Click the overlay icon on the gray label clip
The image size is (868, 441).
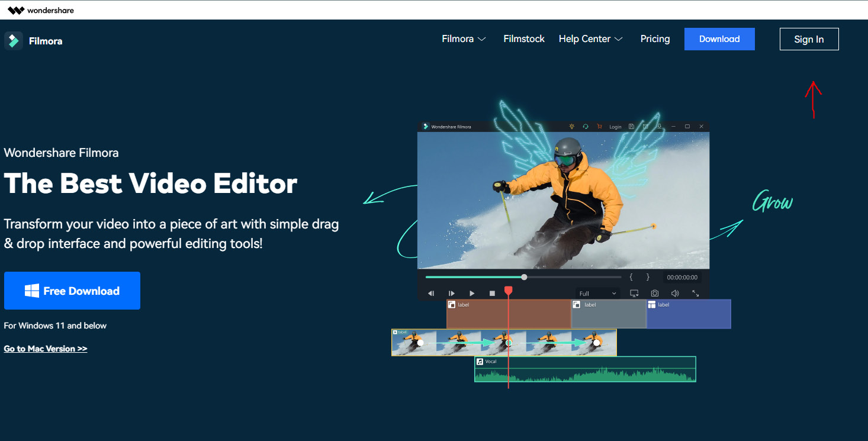pos(577,305)
